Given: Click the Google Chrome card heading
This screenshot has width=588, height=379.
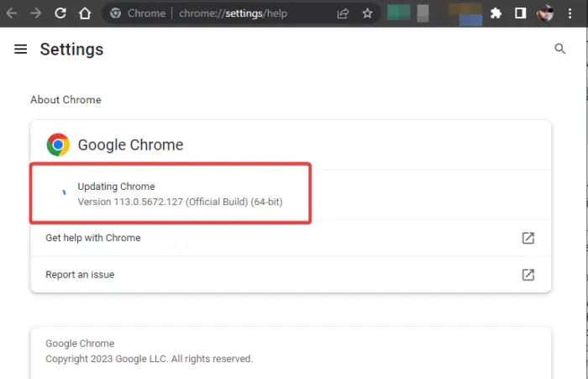Looking at the screenshot, I should tap(130, 145).
